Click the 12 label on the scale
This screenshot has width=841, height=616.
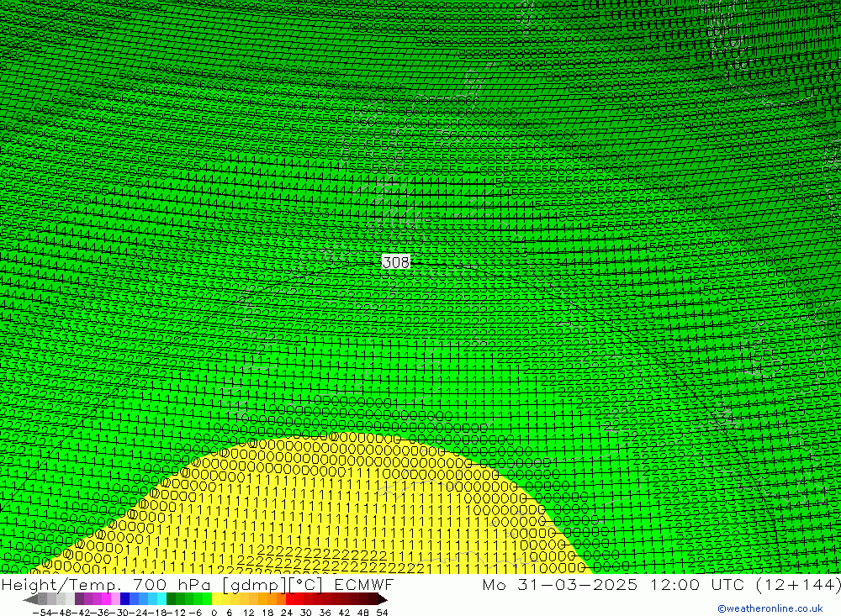248,613
